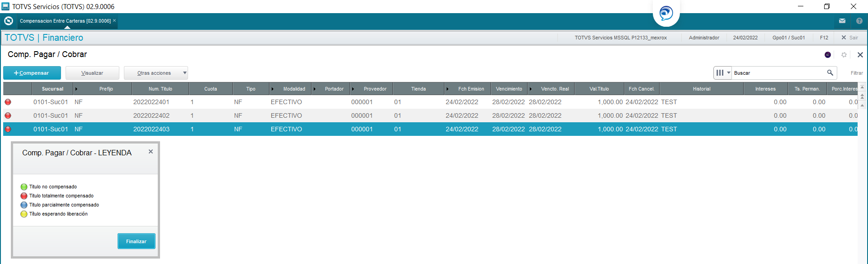Click the Val.Titulo column header

pos(599,89)
